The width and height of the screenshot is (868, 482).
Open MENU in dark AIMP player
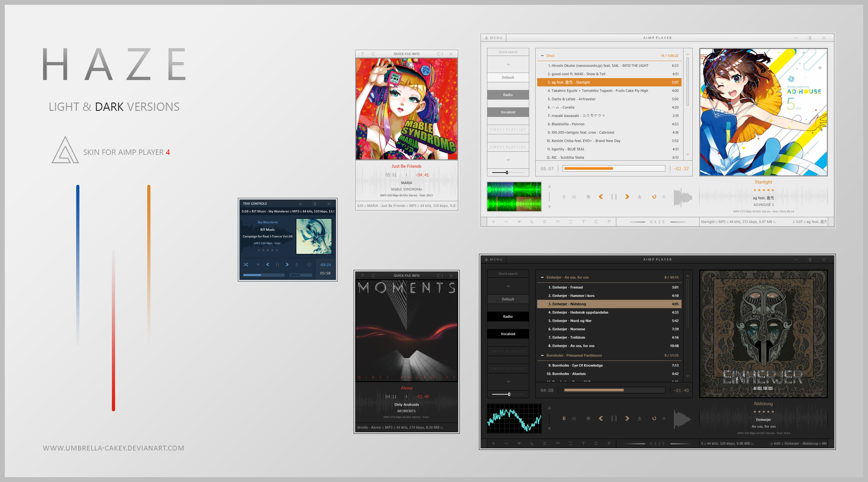[x=494, y=259]
